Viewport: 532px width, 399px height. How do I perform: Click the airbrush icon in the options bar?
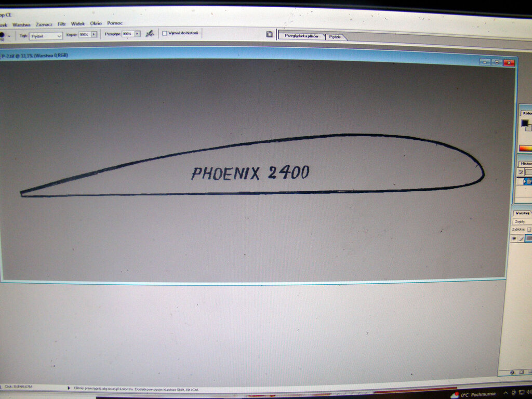(150, 34)
